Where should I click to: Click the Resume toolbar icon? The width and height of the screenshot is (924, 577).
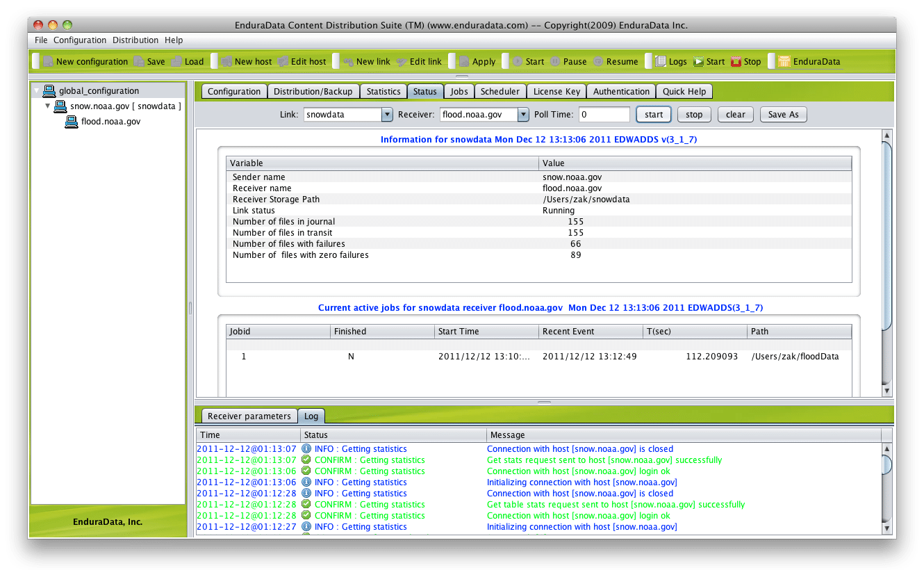(x=598, y=61)
